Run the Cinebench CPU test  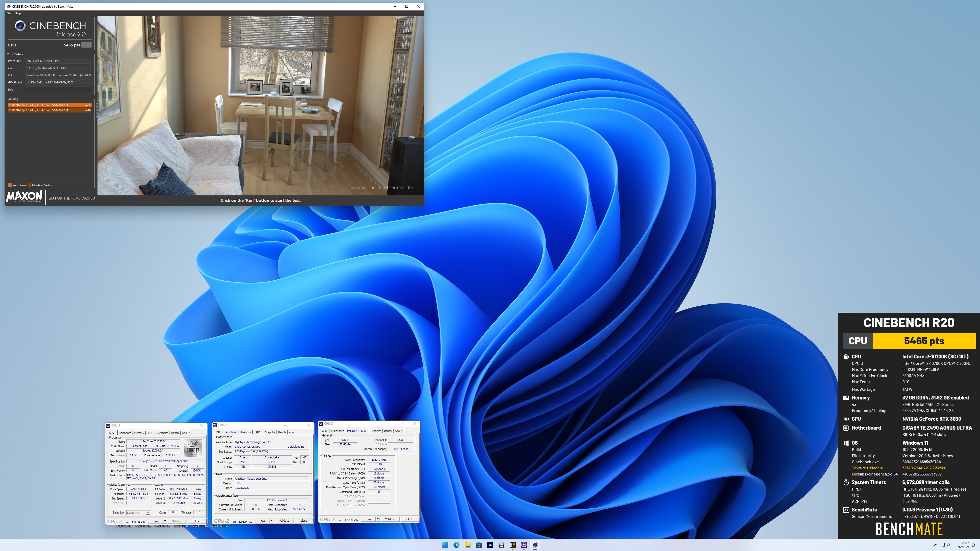click(86, 45)
